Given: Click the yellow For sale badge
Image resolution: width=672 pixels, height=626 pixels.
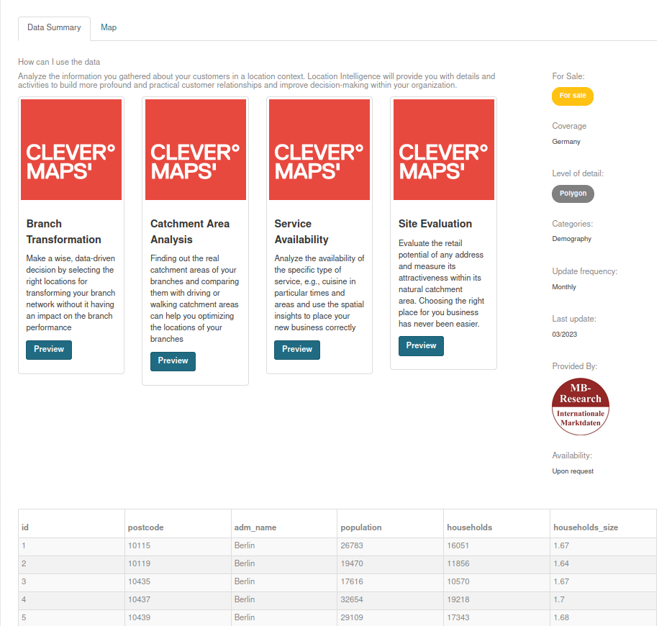Looking at the screenshot, I should pos(573,96).
